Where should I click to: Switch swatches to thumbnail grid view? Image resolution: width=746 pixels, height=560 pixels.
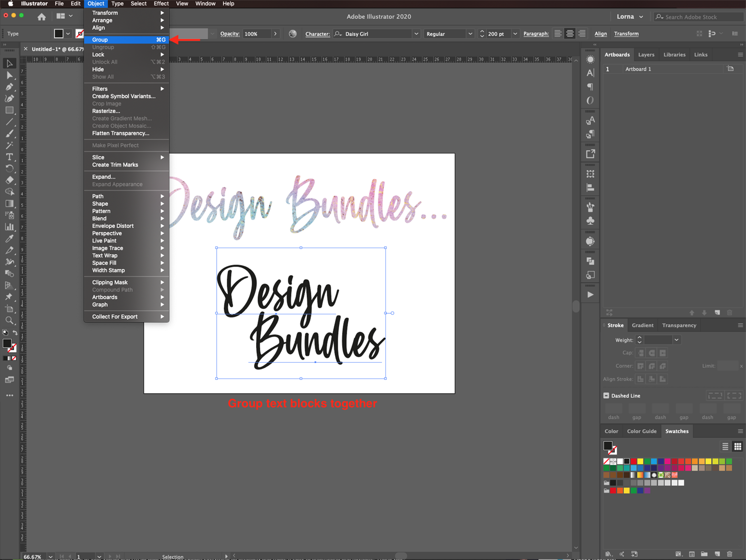[x=738, y=446]
